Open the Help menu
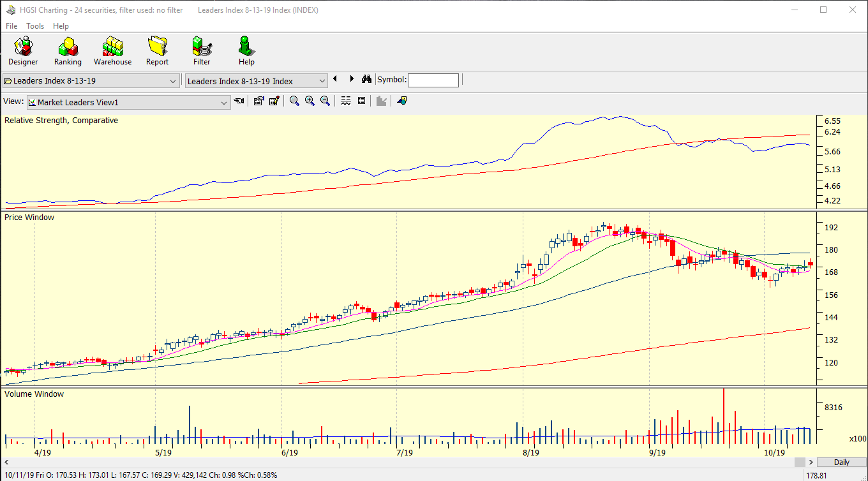The width and height of the screenshot is (868, 481). click(x=61, y=26)
